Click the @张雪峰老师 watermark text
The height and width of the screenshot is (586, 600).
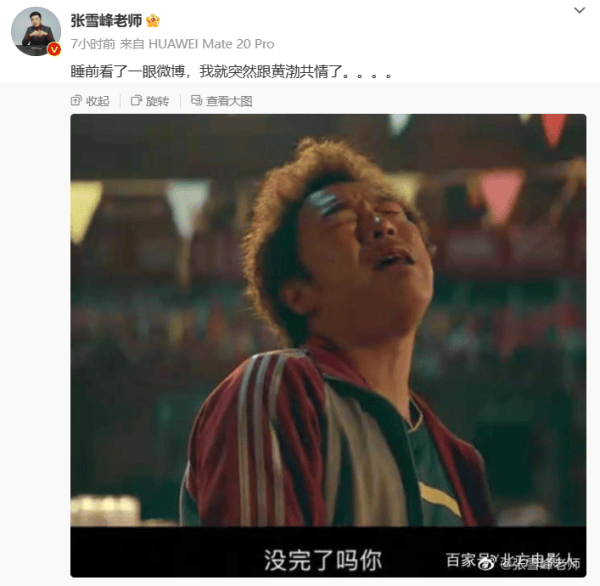pos(540,563)
